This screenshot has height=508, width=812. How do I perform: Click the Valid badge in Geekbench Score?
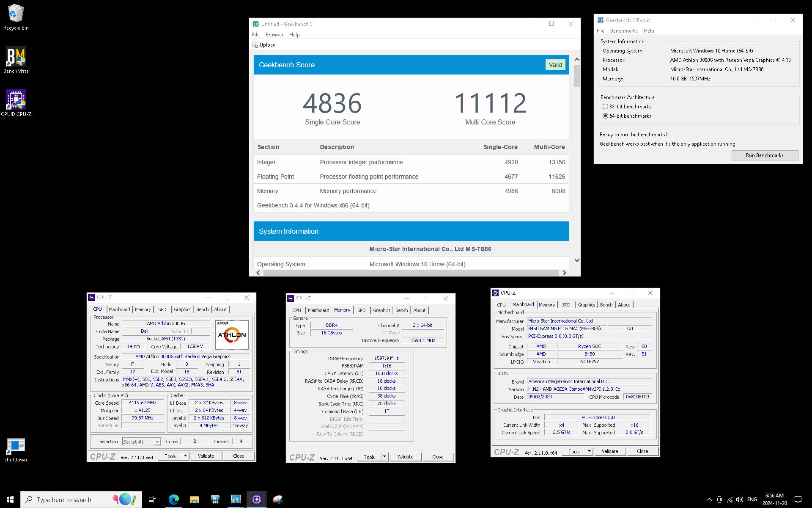coord(555,65)
